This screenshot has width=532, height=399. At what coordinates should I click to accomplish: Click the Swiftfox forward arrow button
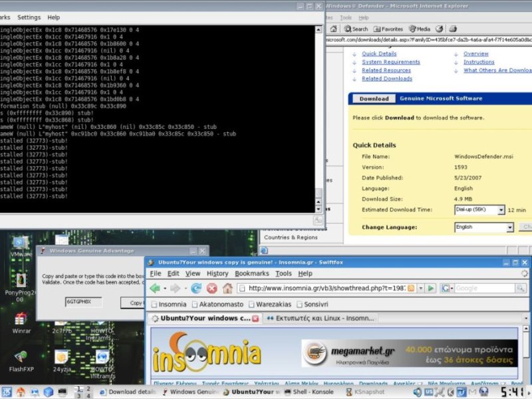[x=175, y=289]
